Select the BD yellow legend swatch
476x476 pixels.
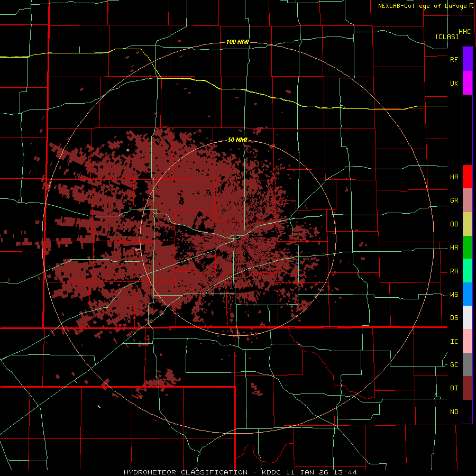click(467, 224)
